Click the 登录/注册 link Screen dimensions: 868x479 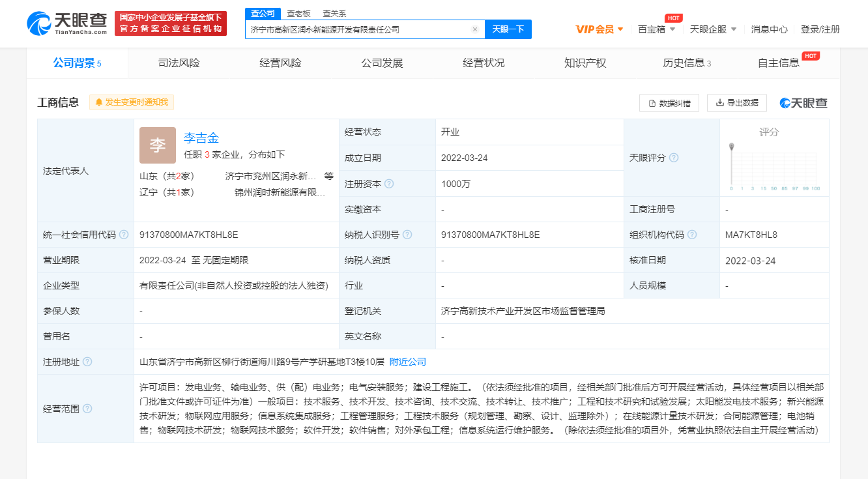point(820,29)
